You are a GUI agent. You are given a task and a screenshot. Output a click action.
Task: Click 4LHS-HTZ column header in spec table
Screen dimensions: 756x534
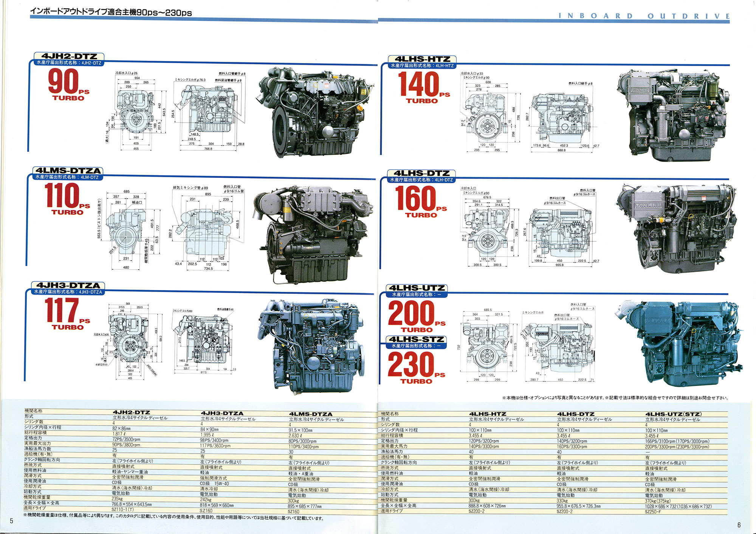click(488, 414)
